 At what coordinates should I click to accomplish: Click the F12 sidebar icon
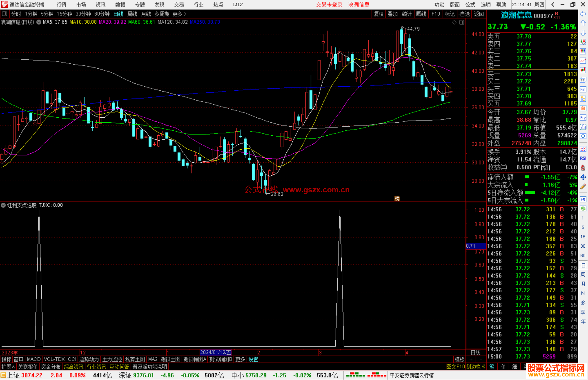pyautogui.click(x=583, y=118)
